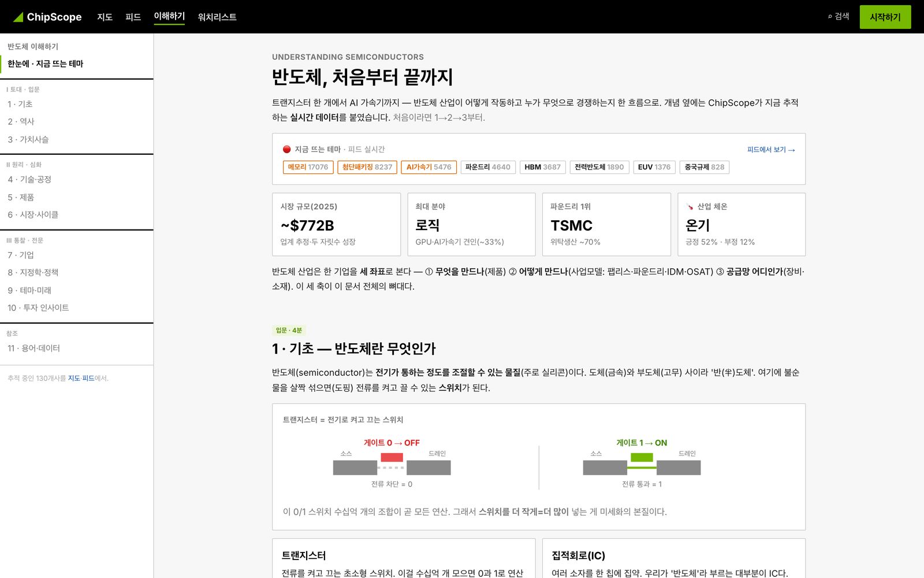Select the 전력반도체 1890 theme chip
The height and width of the screenshot is (578, 924).
click(x=599, y=167)
